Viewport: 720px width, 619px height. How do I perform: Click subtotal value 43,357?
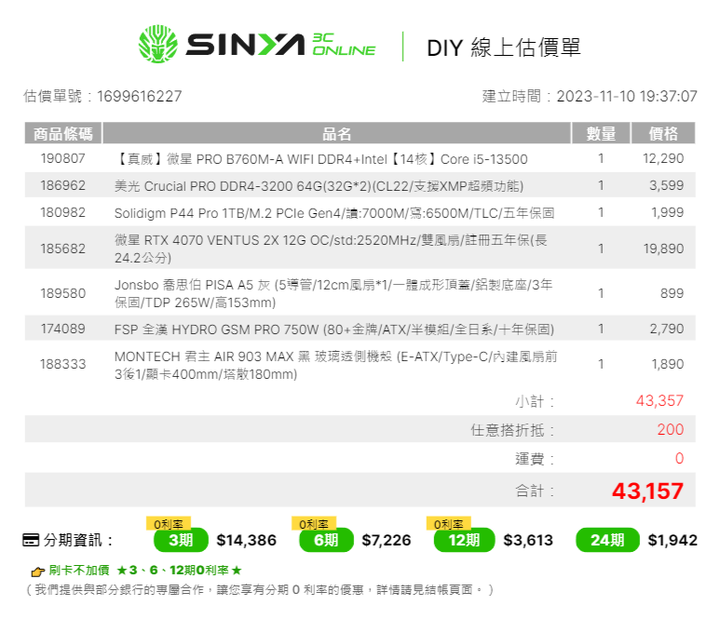(x=660, y=401)
